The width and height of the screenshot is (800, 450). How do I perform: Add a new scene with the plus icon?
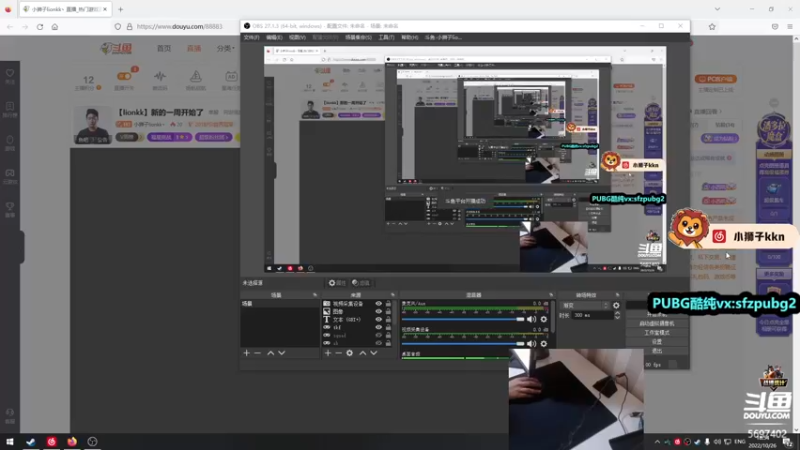pyautogui.click(x=246, y=353)
